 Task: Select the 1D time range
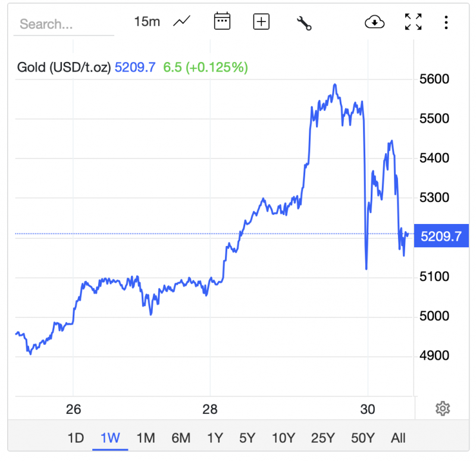pos(76,438)
